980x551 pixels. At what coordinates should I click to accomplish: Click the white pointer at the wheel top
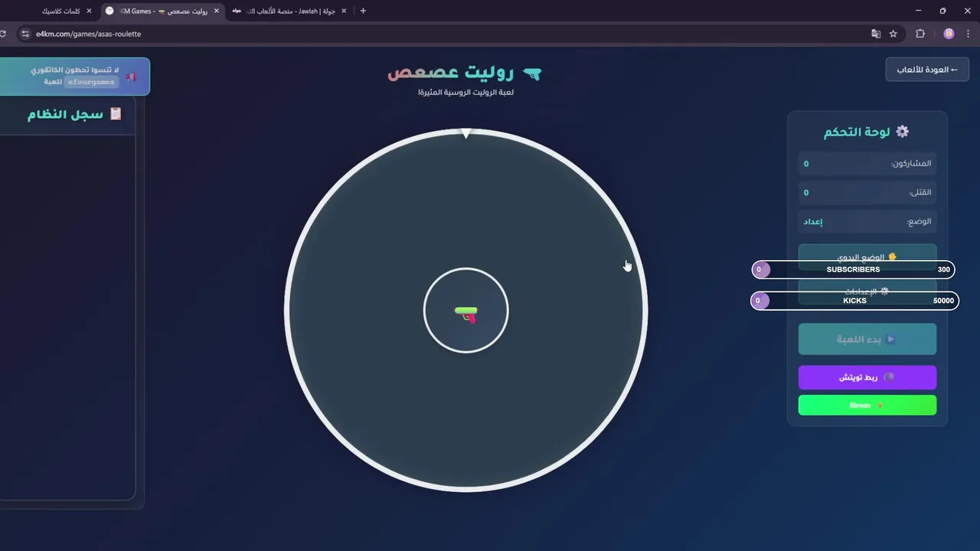tap(466, 133)
